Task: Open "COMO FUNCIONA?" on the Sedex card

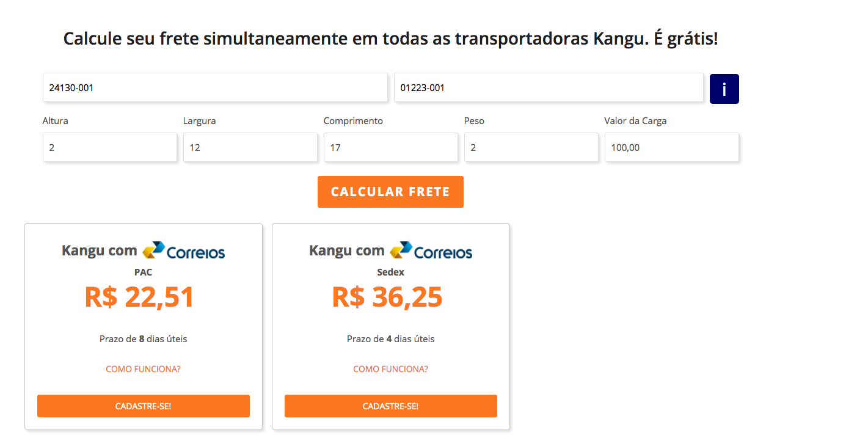Action: pyautogui.click(x=390, y=368)
